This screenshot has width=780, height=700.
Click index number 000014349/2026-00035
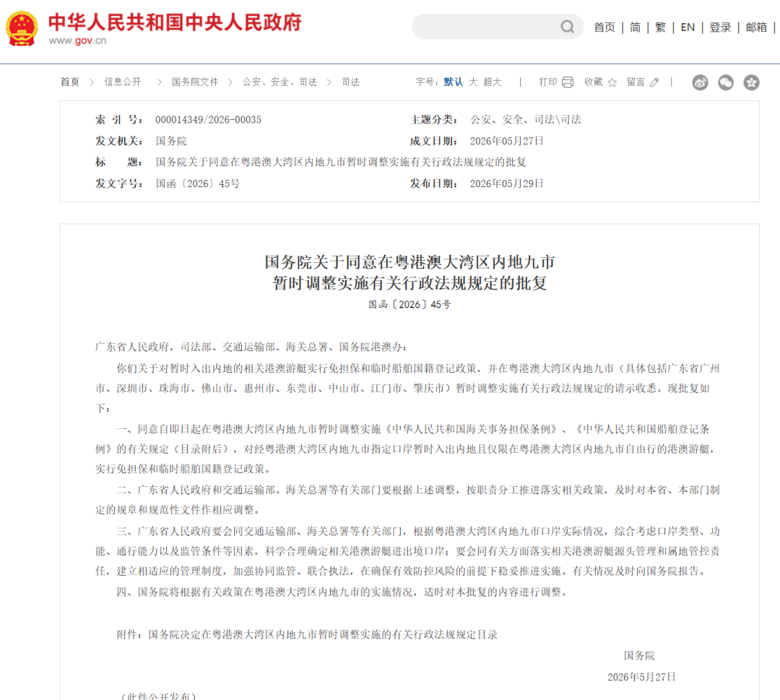point(209,120)
